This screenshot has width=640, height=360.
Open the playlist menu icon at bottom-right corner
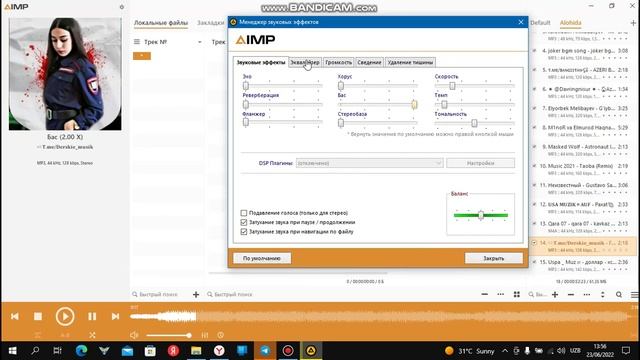point(634,294)
